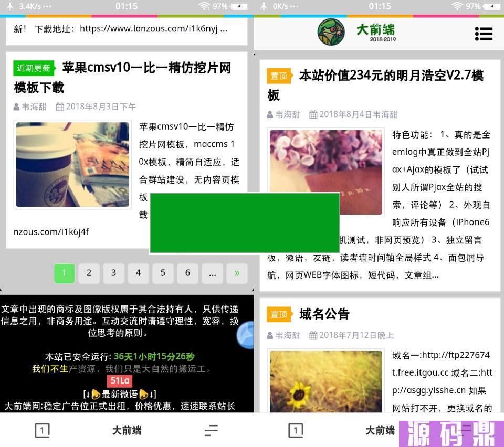The image size is (504, 447).
Task: Click the author icon on the 苹果cmsv10 post
Action: tap(16, 107)
